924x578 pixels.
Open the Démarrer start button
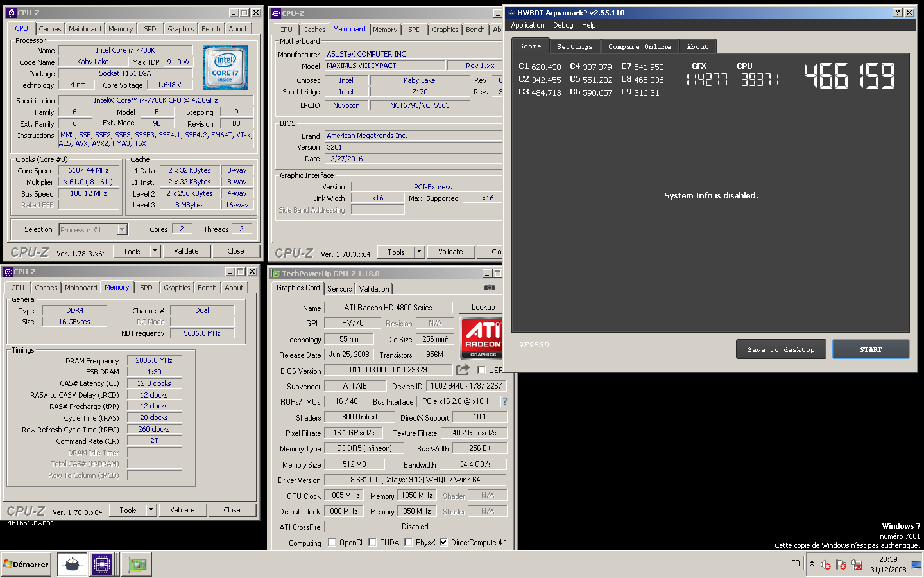click(26, 565)
